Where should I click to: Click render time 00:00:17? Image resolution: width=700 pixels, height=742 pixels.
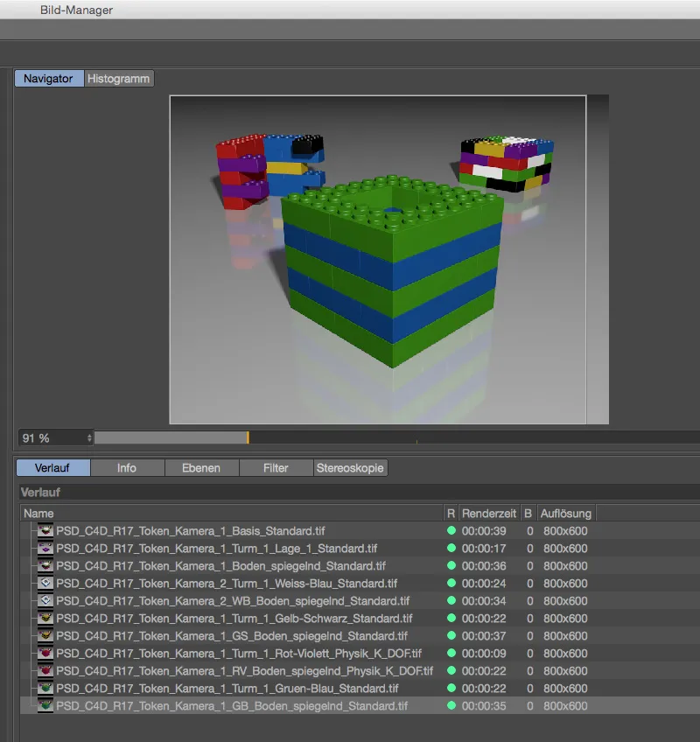(484, 549)
